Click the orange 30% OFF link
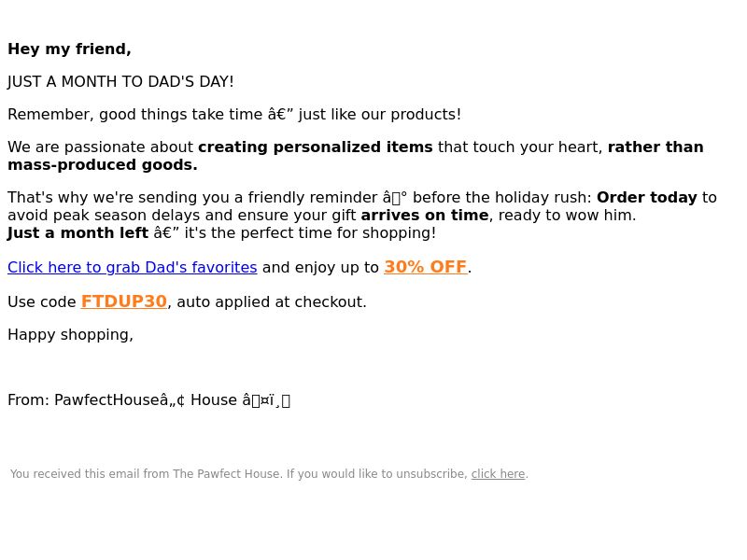Image resolution: width=747 pixels, height=560 pixels. (426, 267)
